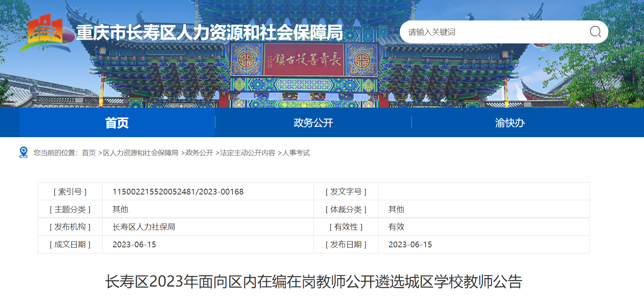The width and height of the screenshot is (644, 296).
Task: Click the 索引号 label cell
Action: [x=70, y=192]
